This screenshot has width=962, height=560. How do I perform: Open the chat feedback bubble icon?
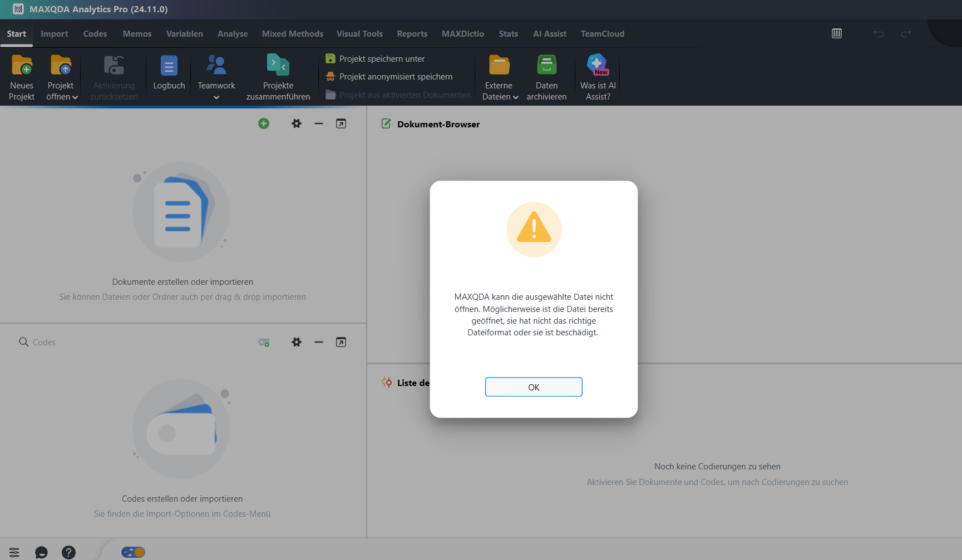click(41, 552)
